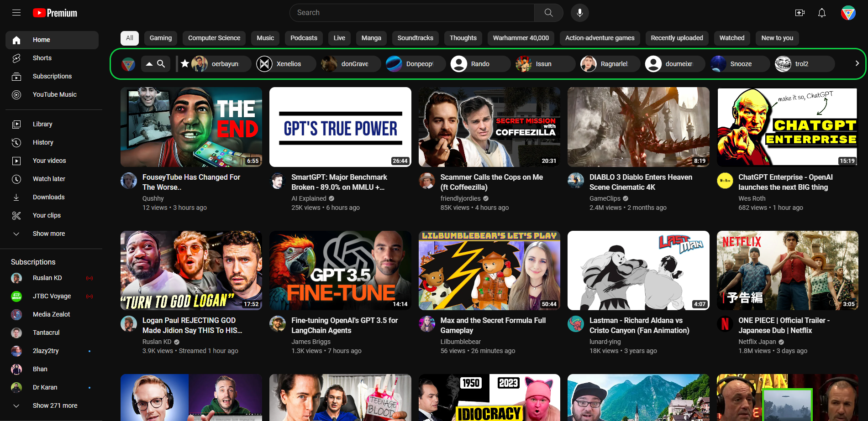Open SmartGPT Major Benchmark video title
868x421 pixels.
pyautogui.click(x=339, y=182)
